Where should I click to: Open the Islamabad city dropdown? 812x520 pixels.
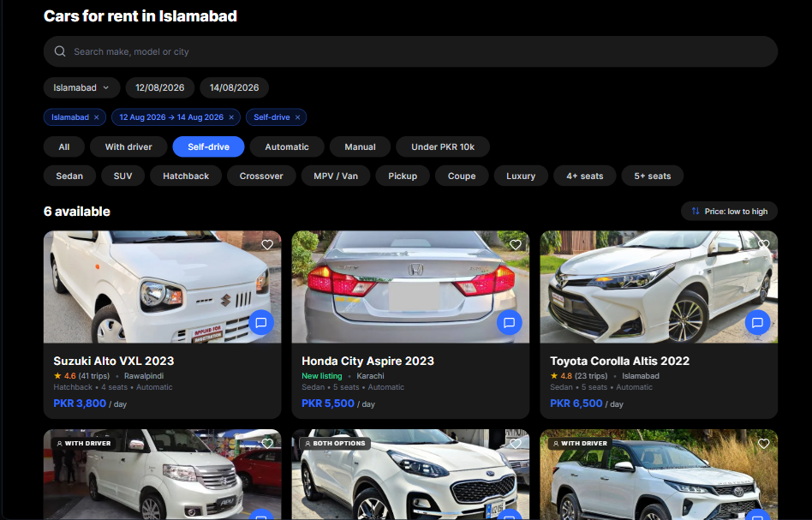(x=82, y=87)
